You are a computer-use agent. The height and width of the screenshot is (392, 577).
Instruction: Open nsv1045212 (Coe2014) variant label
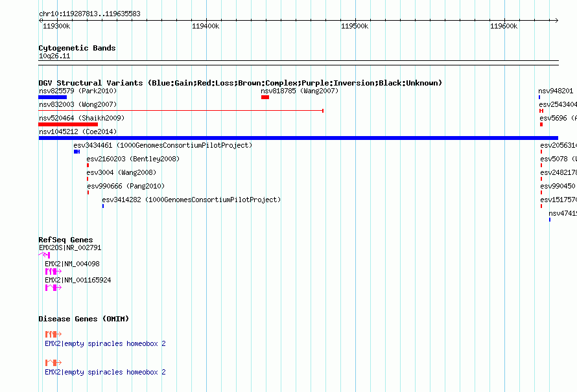pos(78,132)
